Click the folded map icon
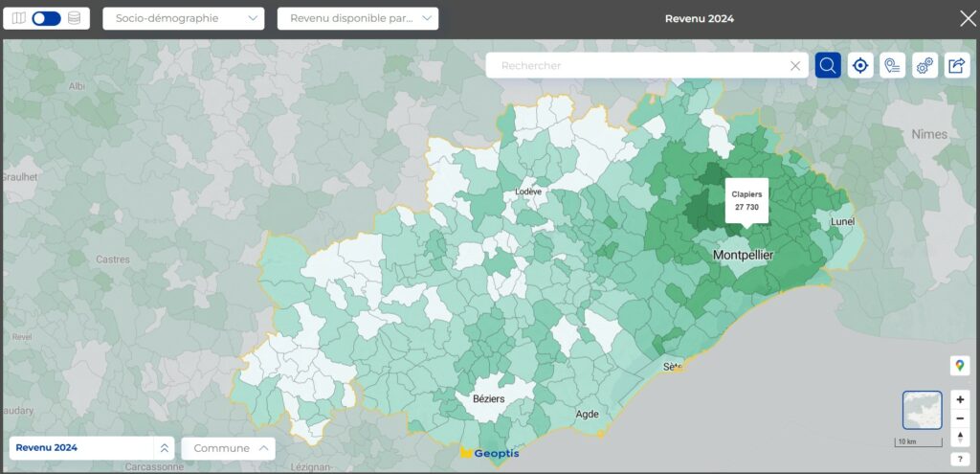Screen dimensions: 980x474 [x=19, y=18]
